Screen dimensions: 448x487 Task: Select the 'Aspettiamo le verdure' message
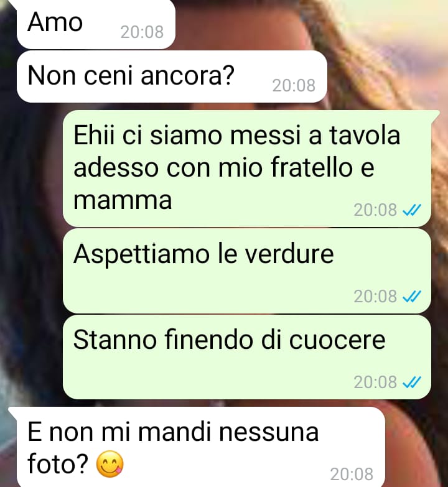point(247,271)
